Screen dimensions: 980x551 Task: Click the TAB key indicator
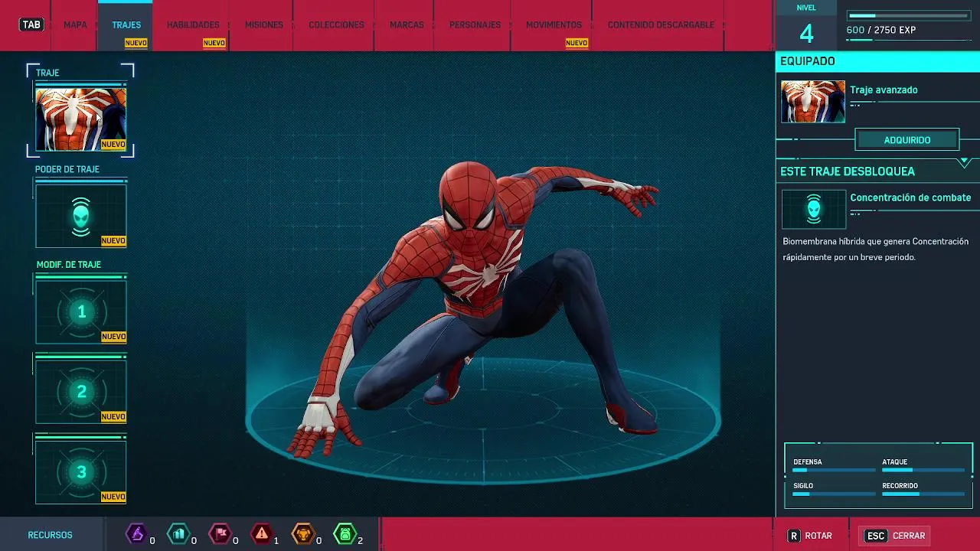pyautogui.click(x=31, y=24)
